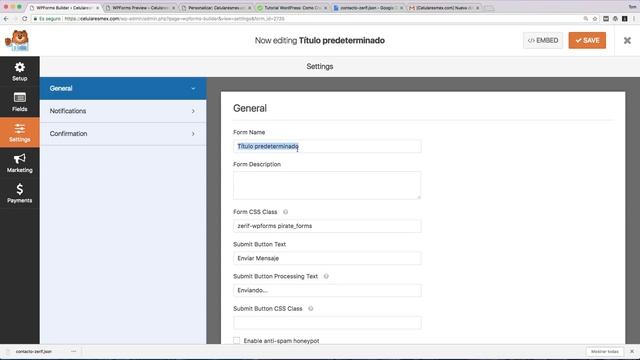Click the WPForms bear mascot logo
Viewport: 640px width, 360px height.
(17, 40)
